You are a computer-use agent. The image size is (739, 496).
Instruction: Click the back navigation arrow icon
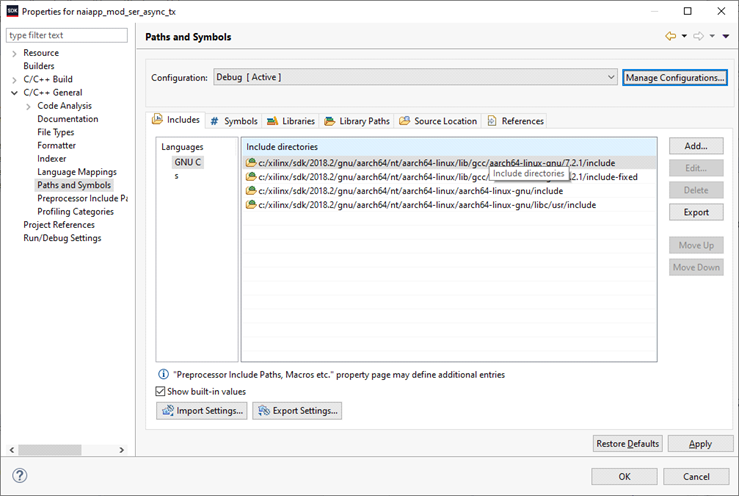[x=670, y=36]
